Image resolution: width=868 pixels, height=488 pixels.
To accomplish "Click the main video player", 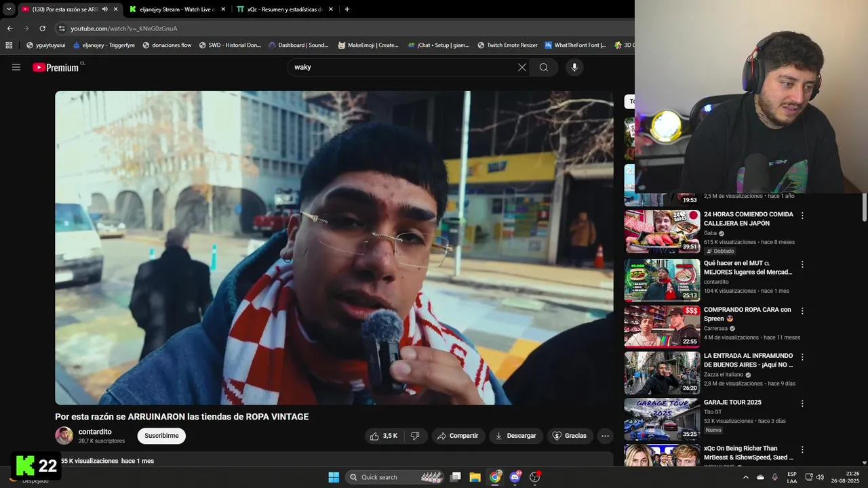I will [x=334, y=247].
